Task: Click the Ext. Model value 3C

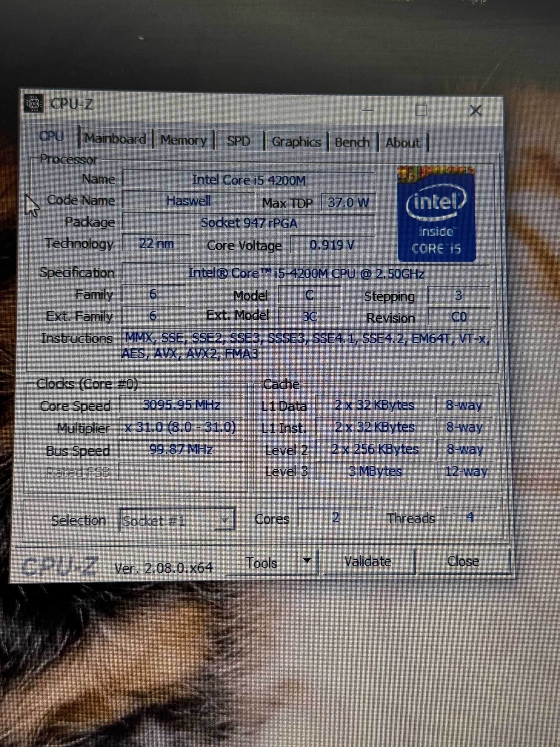Action: (x=309, y=317)
